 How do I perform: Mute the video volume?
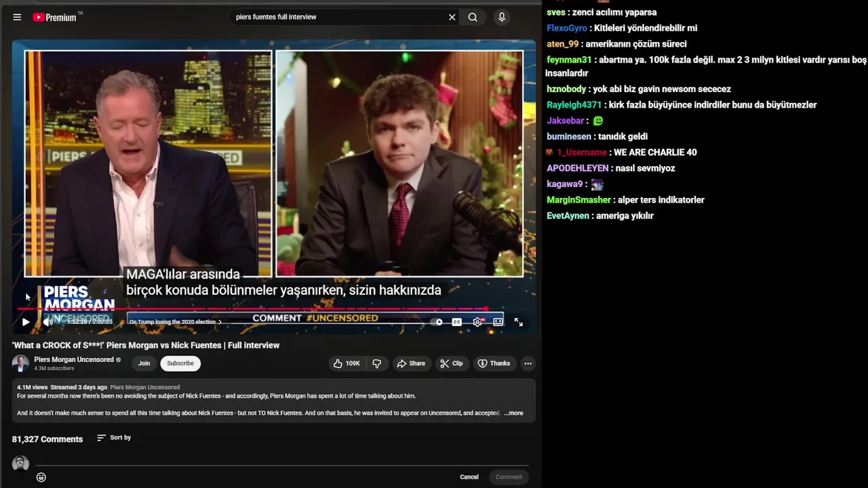[x=47, y=322]
